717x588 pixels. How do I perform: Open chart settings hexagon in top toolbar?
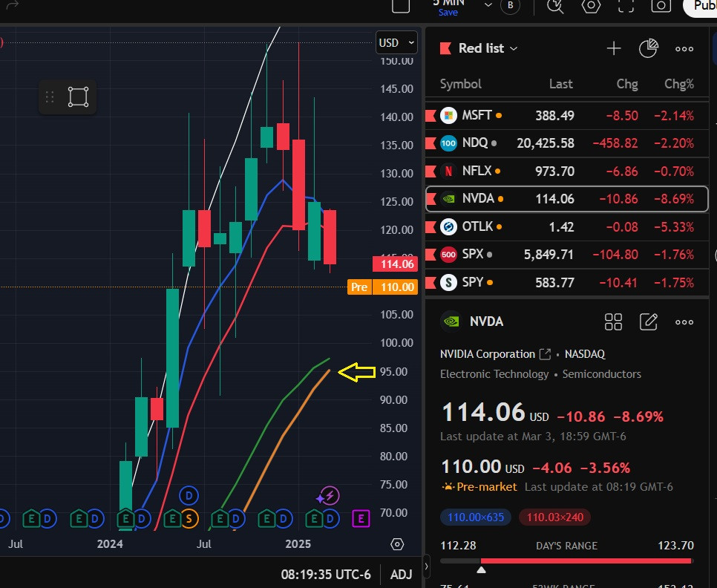click(x=591, y=5)
